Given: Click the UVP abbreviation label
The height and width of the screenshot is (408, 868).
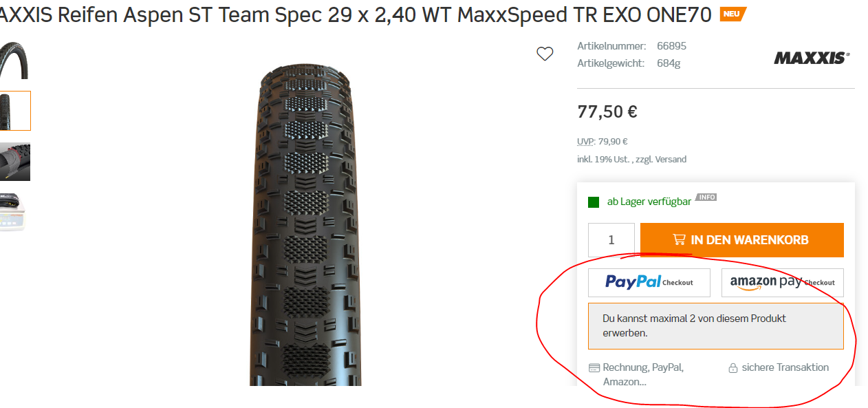Looking at the screenshot, I should tap(585, 142).
